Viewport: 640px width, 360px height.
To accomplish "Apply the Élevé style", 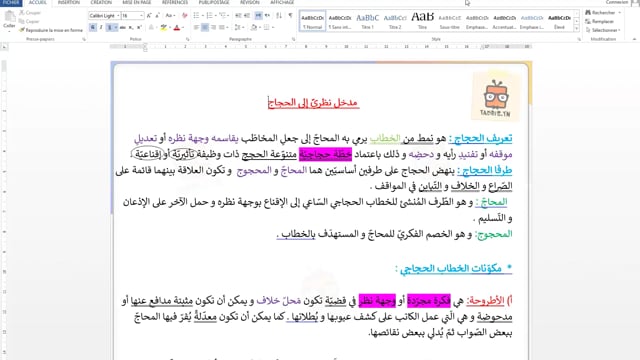I will click(x=559, y=21).
